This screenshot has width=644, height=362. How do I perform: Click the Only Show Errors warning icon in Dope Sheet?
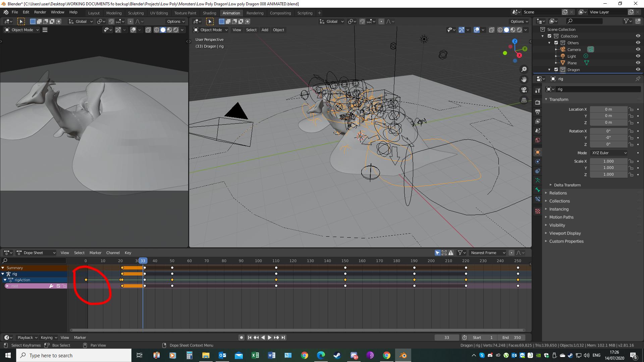(x=451, y=253)
